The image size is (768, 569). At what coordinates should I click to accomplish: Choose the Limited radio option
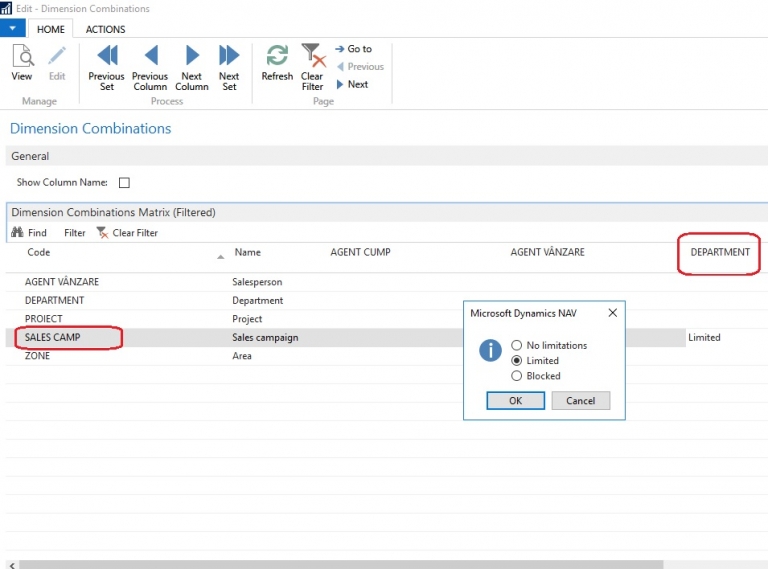click(517, 360)
